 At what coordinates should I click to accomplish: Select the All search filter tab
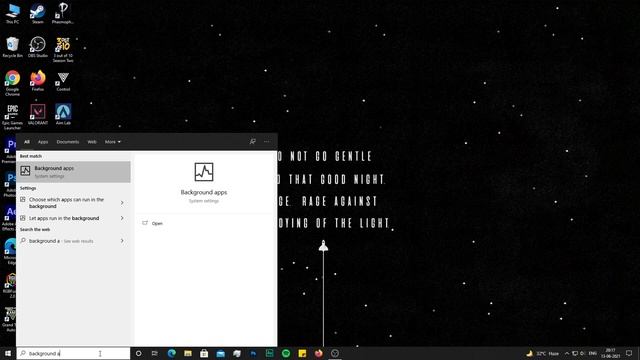[x=27, y=142]
